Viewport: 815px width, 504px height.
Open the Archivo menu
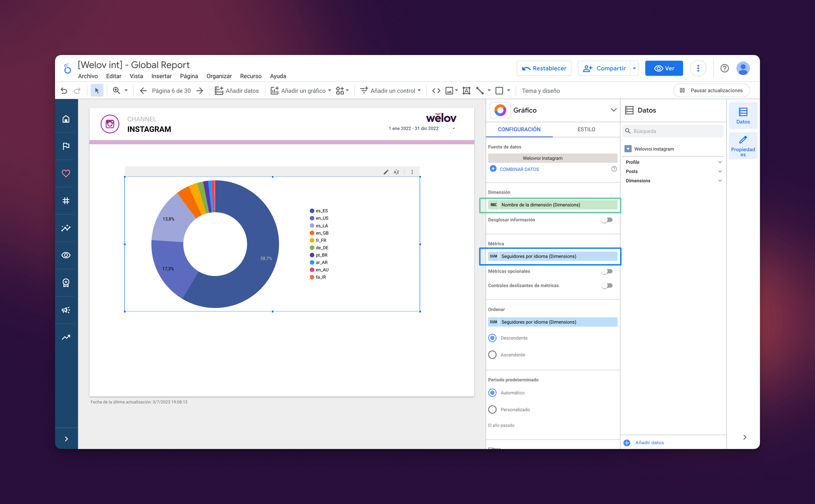pyautogui.click(x=88, y=76)
